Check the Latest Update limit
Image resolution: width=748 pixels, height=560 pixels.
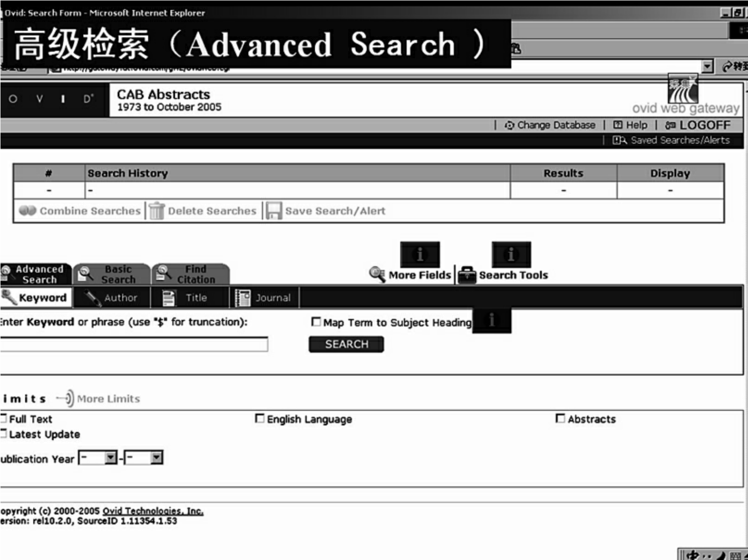point(3,434)
